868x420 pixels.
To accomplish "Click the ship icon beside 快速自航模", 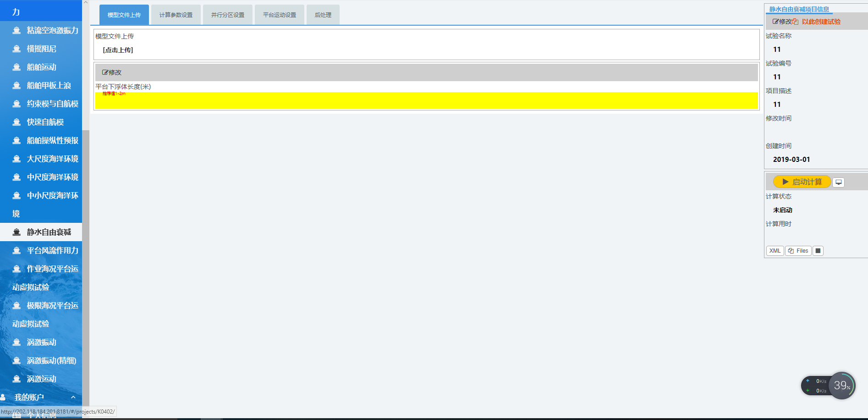I will pos(16,122).
